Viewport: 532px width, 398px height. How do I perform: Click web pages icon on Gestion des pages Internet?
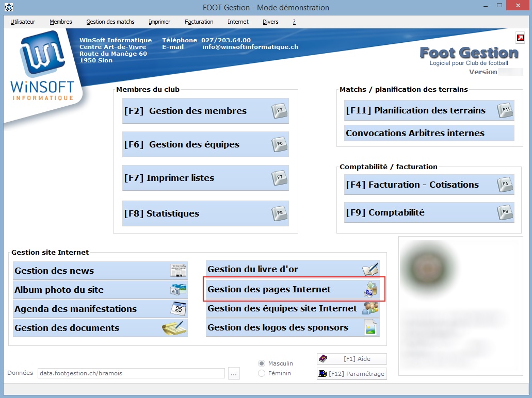click(x=370, y=289)
